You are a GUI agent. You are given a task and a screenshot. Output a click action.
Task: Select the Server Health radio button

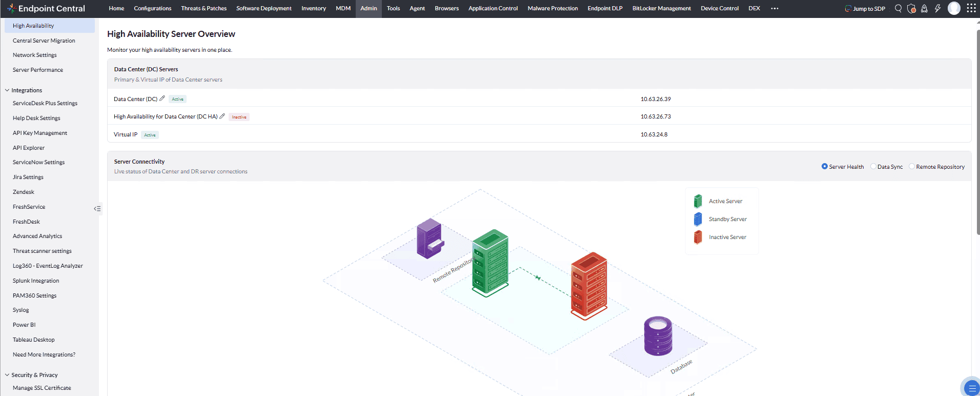(824, 166)
